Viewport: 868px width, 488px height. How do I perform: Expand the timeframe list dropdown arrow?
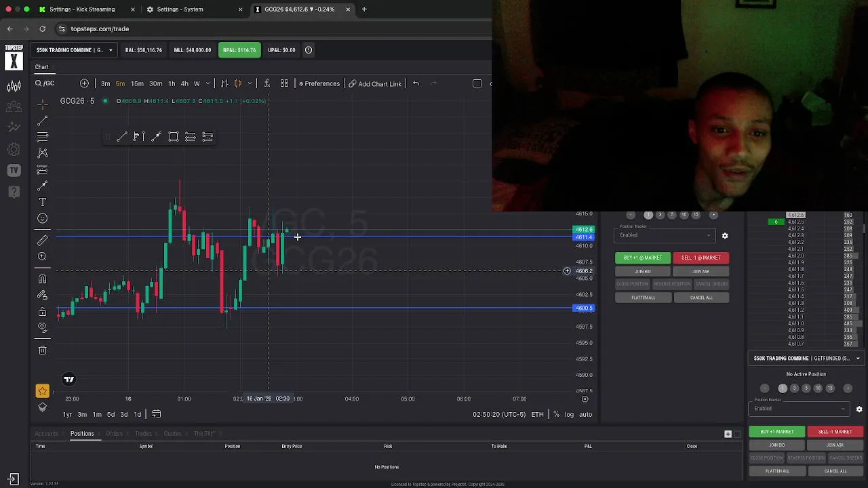pyautogui.click(x=208, y=83)
